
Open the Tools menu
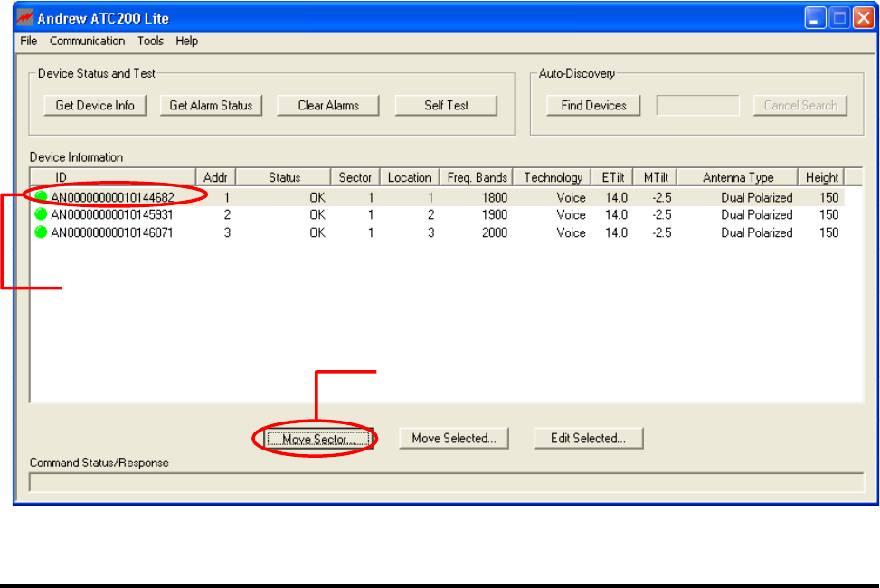pyautogui.click(x=150, y=41)
